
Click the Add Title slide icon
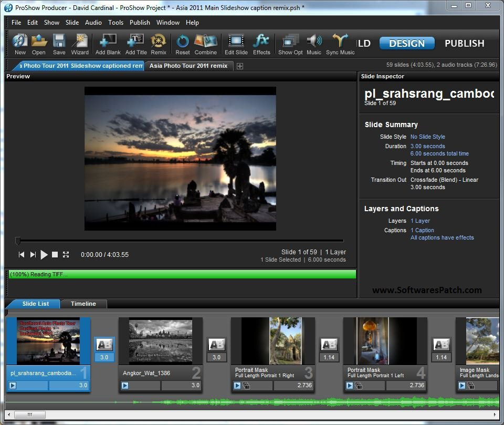[x=136, y=42]
